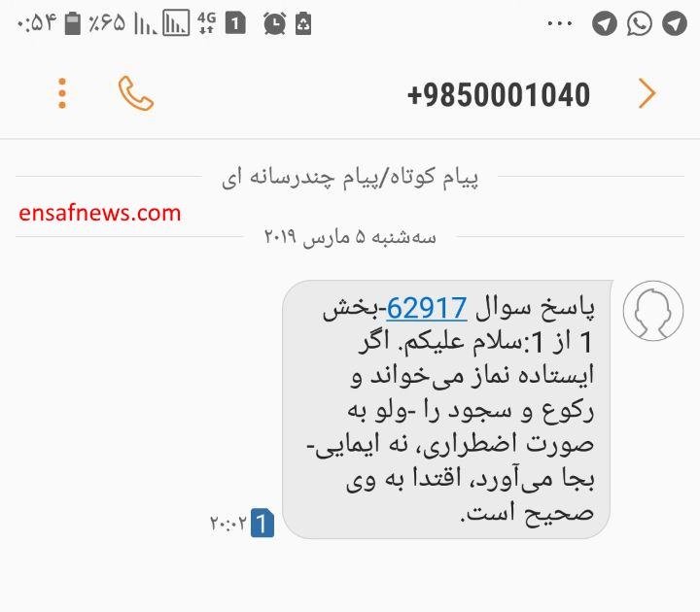The width and height of the screenshot is (700, 612).
Task: Open the 62917 linked number
Action: click(427, 308)
